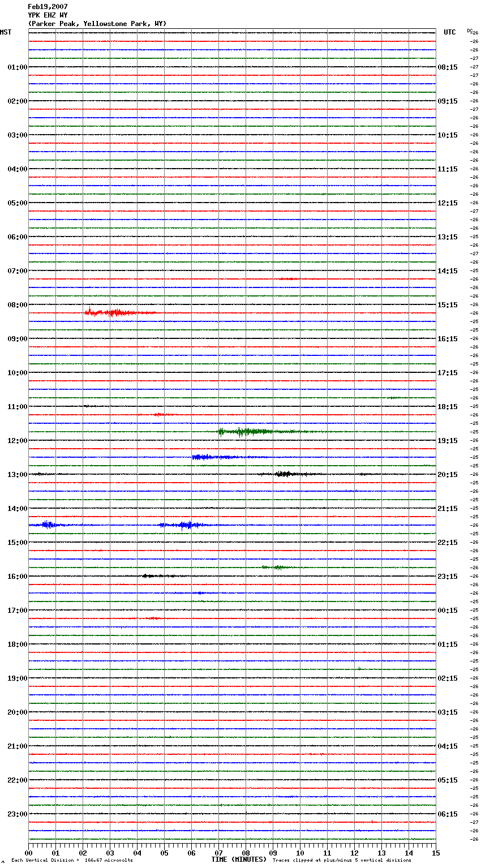Click the blue burst near minute 01 at 14:30
The image size is (481, 868).
(49, 525)
